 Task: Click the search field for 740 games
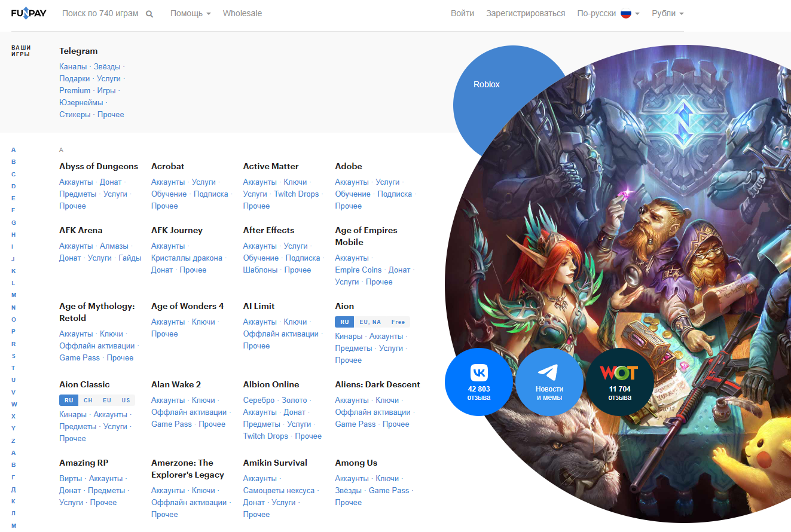(100, 13)
